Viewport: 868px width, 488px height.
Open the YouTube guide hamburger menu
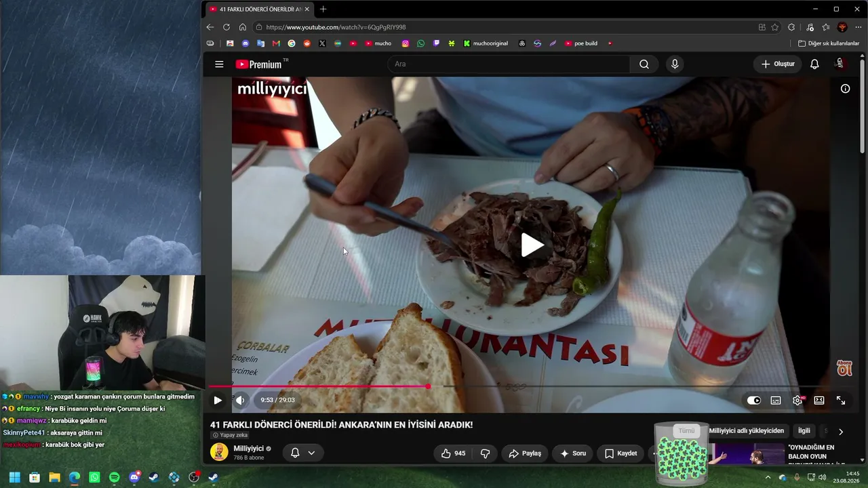(x=219, y=64)
